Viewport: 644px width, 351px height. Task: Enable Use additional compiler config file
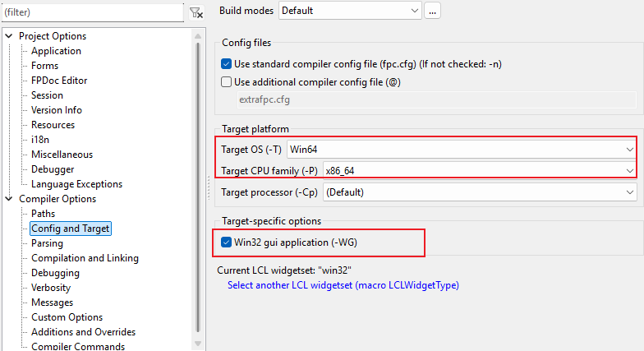226,82
